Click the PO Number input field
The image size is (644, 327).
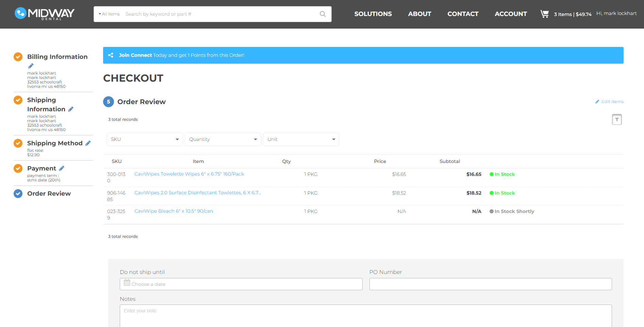click(490, 284)
